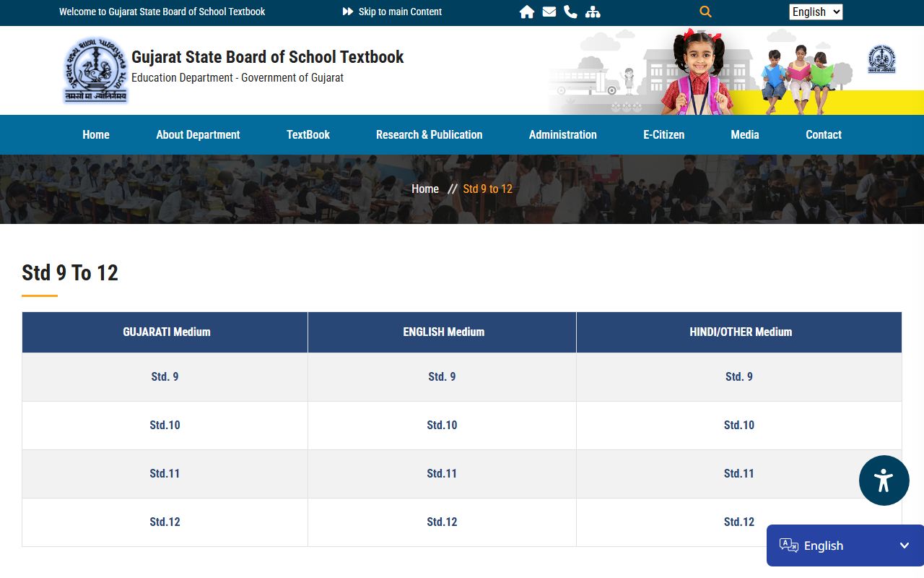Click the phone icon in top bar
924x578 pixels.
[x=570, y=12]
